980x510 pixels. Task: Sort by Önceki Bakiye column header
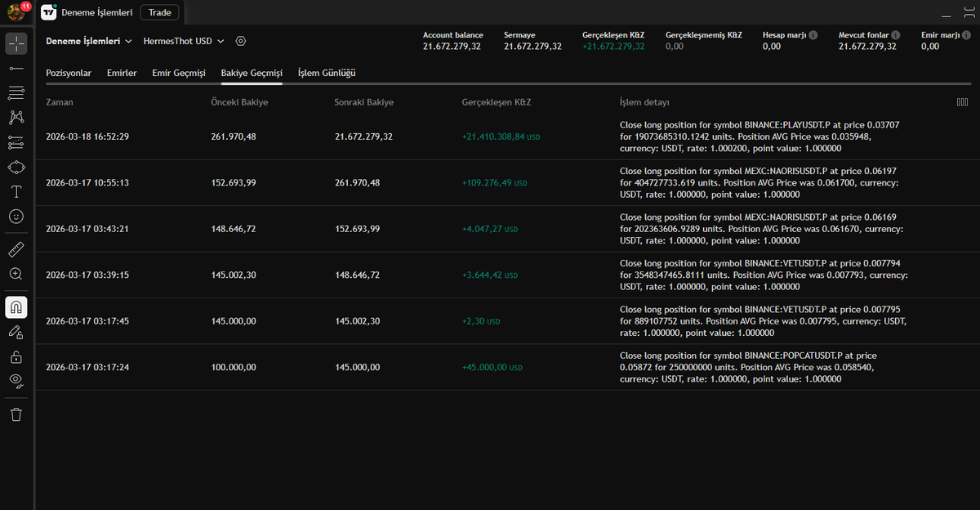pos(239,102)
